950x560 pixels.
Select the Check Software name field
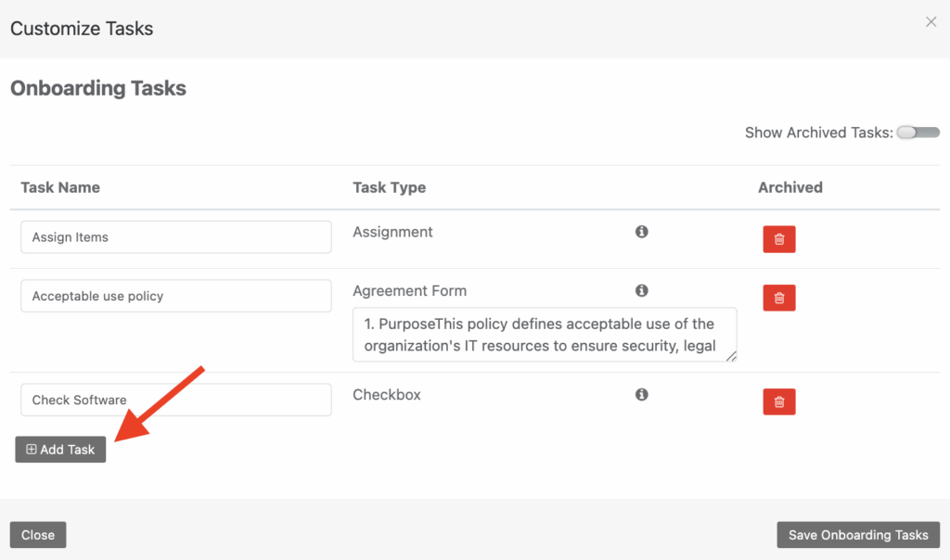175,400
